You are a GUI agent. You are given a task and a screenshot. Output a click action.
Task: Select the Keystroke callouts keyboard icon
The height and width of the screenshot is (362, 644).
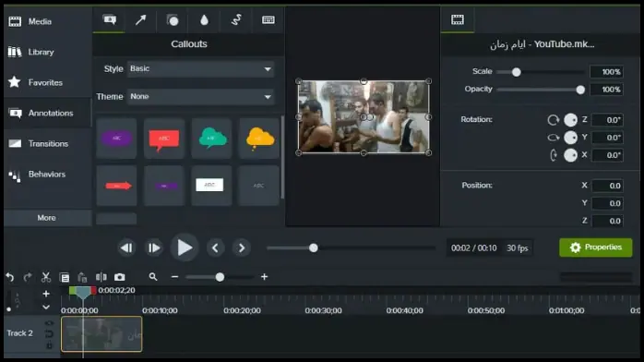pos(268,19)
